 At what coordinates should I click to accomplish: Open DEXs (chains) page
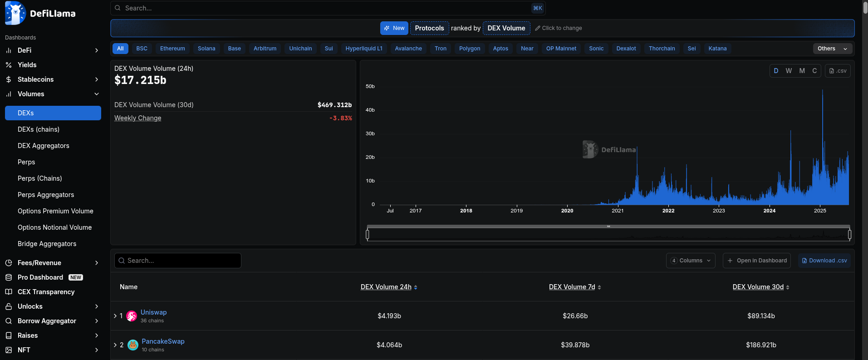tap(39, 129)
